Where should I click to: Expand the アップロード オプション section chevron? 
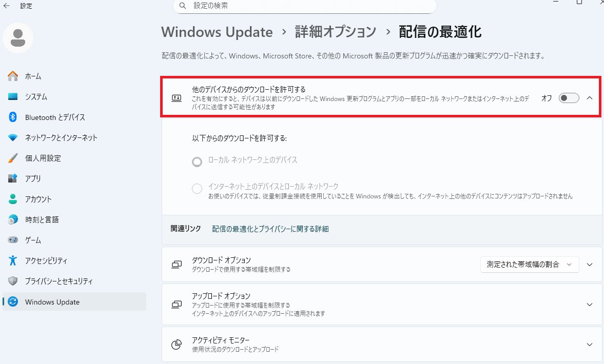pyautogui.click(x=589, y=305)
